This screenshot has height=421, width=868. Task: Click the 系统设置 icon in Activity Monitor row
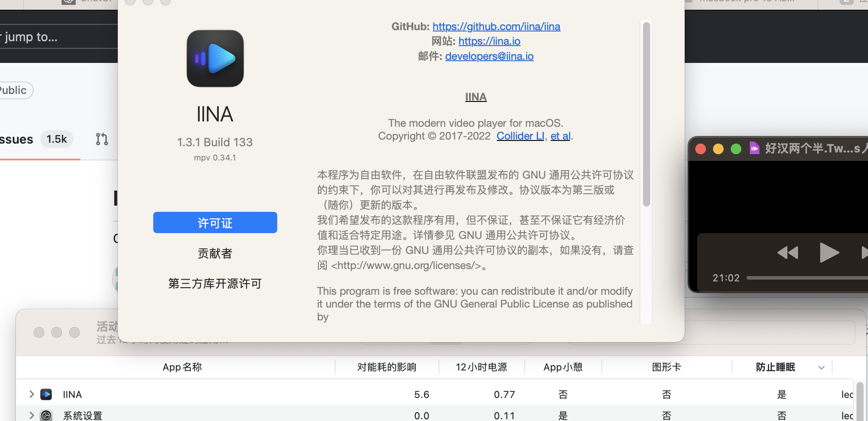point(46,415)
